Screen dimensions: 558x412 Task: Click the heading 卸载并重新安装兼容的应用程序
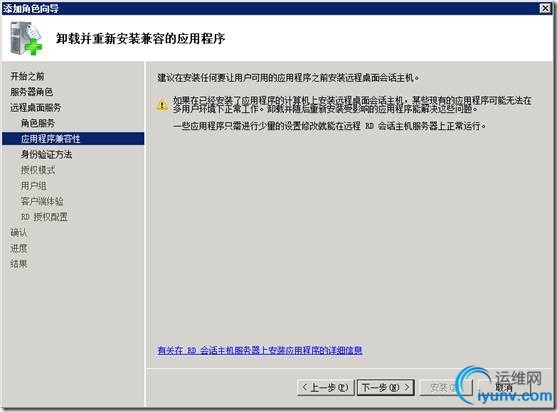point(141,38)
